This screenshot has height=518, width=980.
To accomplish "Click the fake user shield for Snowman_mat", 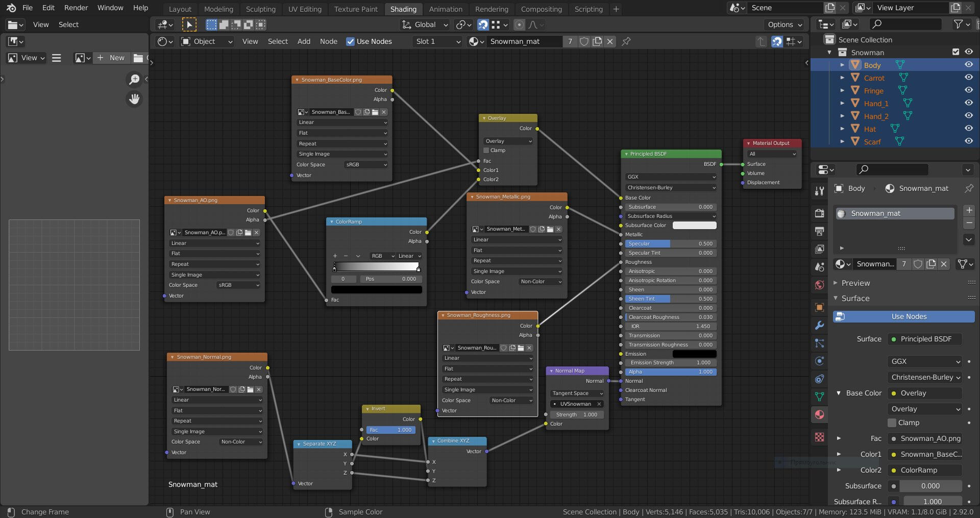I will pos(584,41).
